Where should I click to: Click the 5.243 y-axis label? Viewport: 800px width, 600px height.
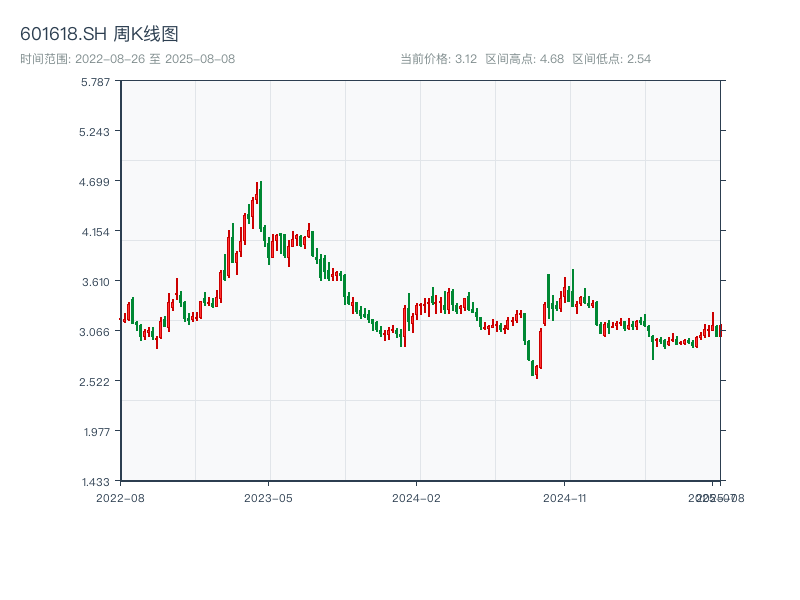[x=96, y=132]
